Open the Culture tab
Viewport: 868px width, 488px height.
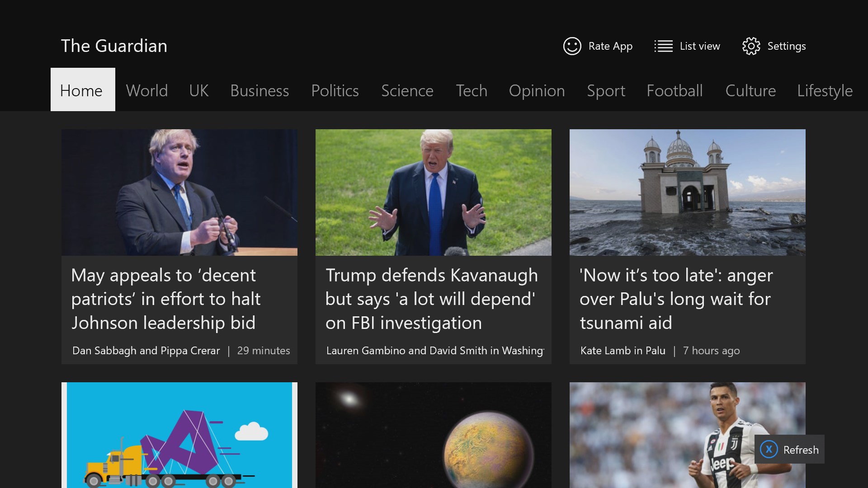[x=750, y=91]
